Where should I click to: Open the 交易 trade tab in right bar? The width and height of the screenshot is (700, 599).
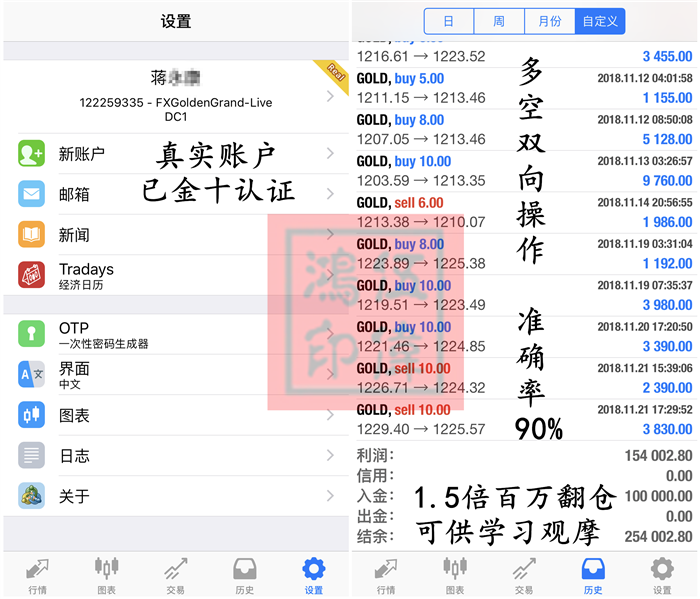[524, 576]
